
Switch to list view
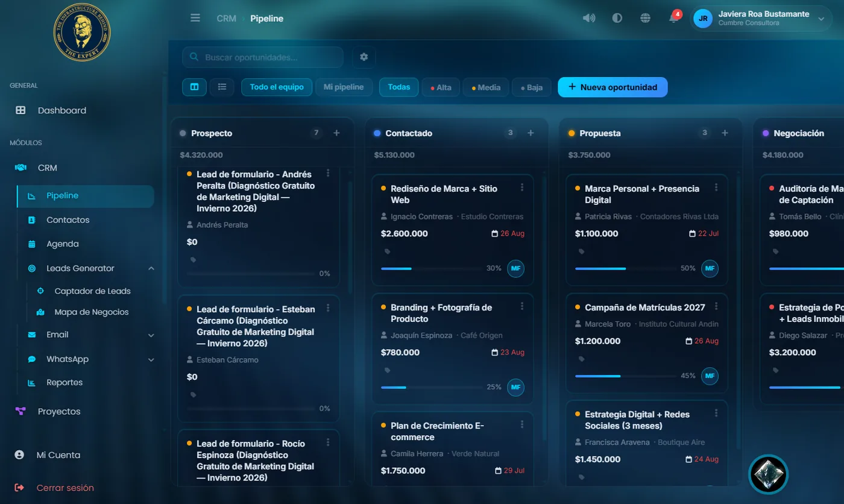(222, 87)
